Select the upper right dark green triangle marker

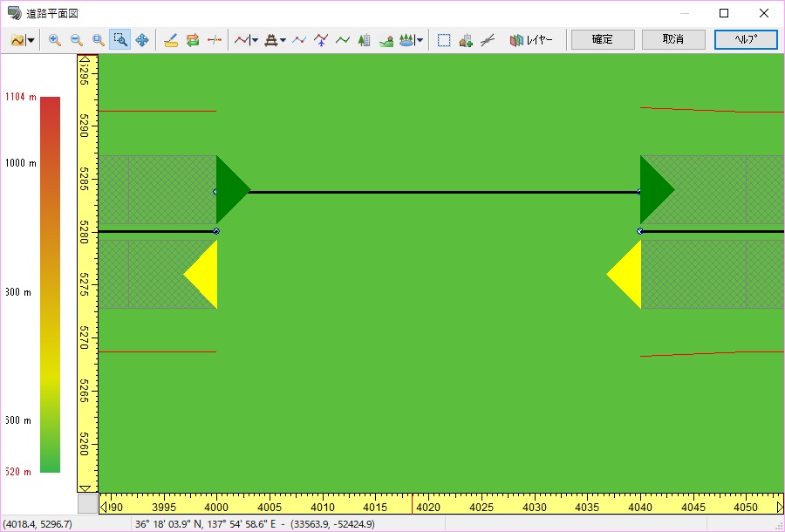click(658, 189)
